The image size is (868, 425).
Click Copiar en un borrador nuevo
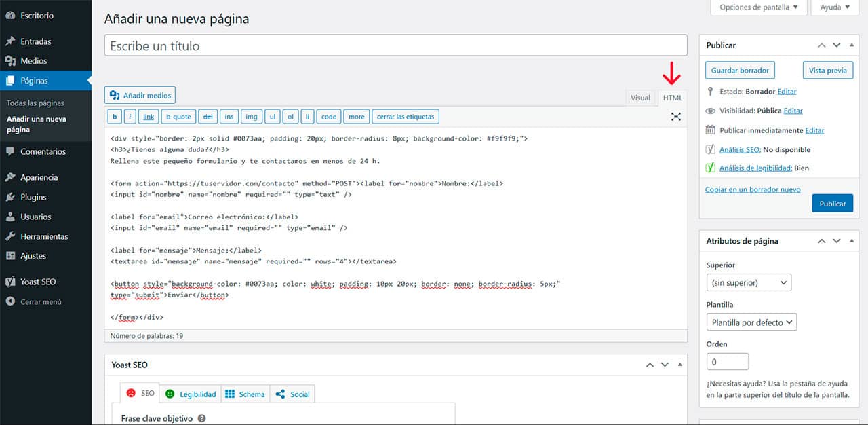[753, 189]
